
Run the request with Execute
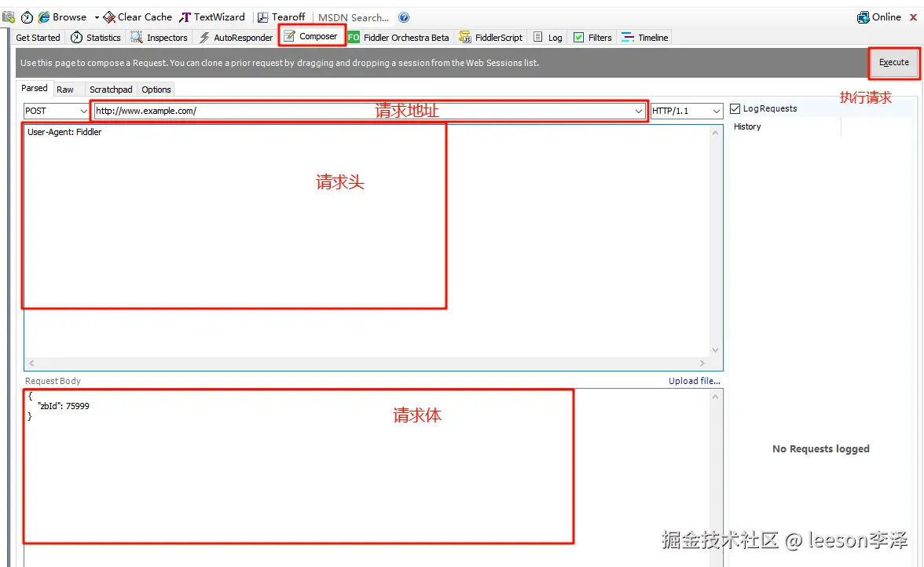[x=894, y=62]
